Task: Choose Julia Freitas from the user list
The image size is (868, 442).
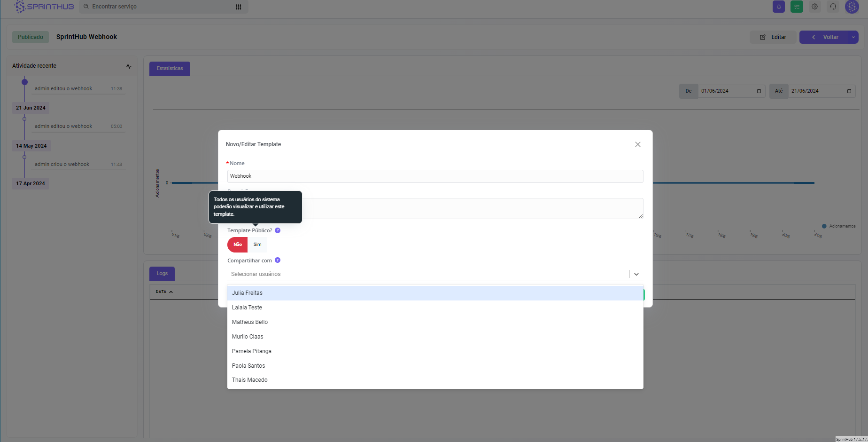Action: pos(247,293)
